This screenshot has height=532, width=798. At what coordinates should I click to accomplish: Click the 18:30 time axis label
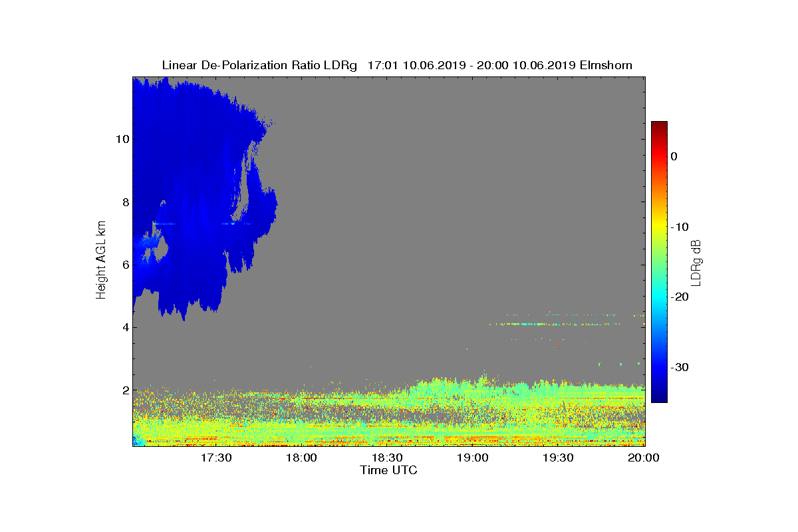click(388, 458)
